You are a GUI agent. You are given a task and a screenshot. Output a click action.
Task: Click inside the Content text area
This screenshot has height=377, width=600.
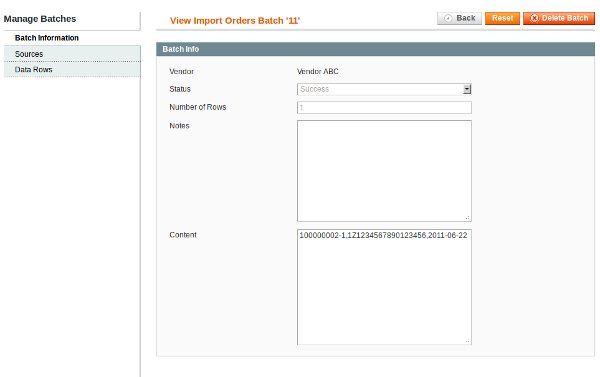(384, 287)
